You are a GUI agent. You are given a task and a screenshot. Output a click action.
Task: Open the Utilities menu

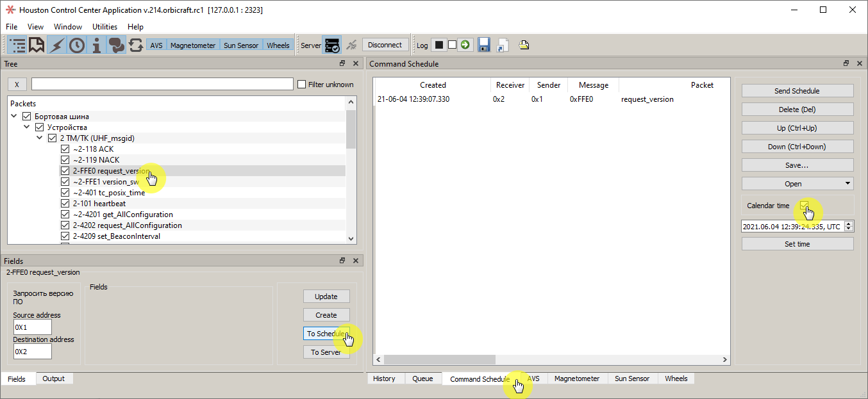[104, 27]
